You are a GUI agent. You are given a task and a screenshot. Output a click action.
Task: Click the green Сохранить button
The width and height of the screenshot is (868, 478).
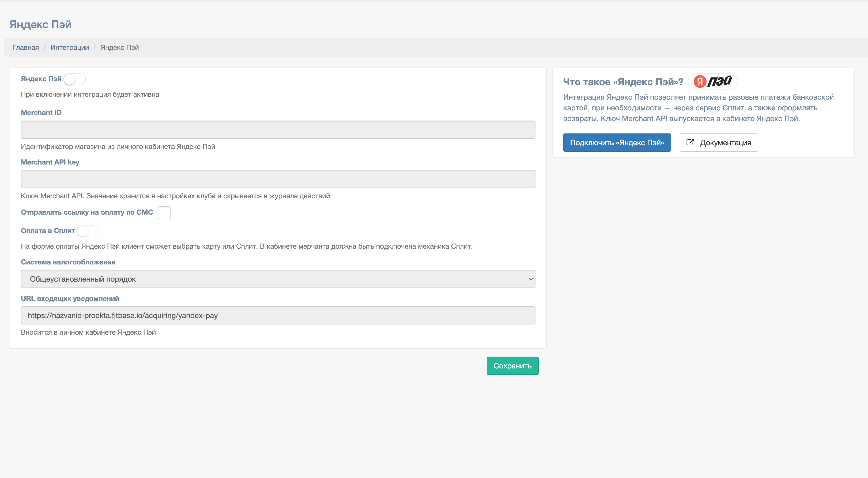tap(512, 366)
